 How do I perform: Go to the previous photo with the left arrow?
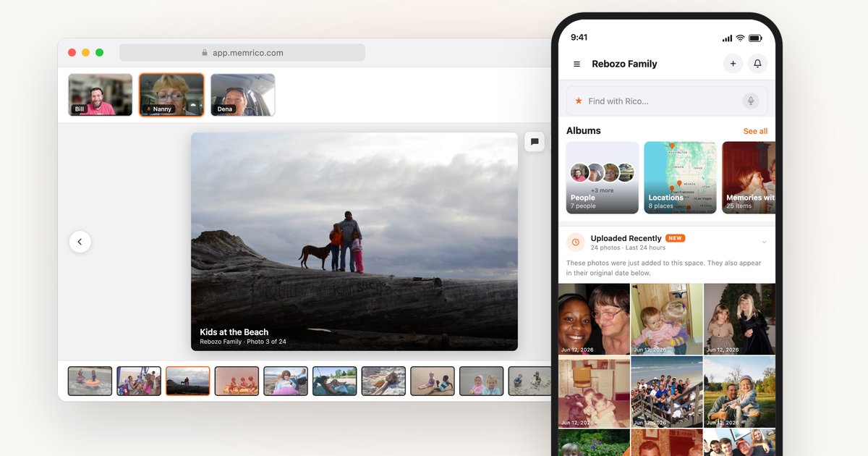click(80, 242)
